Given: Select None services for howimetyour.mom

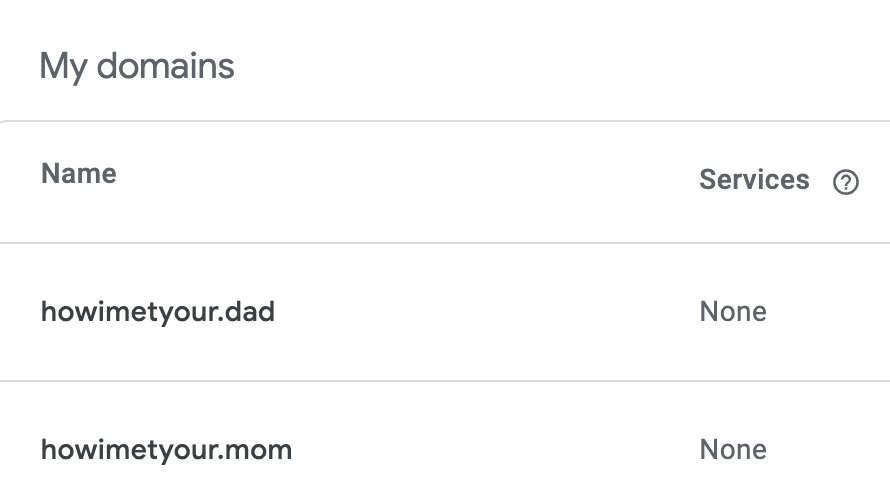Looking at the screenshot, I should (x=733, y=450).
